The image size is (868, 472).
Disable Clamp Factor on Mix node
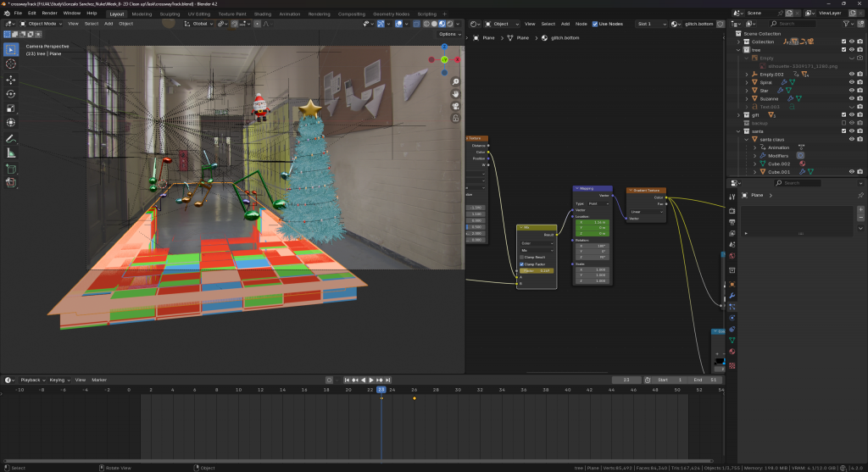click(521, 264)
